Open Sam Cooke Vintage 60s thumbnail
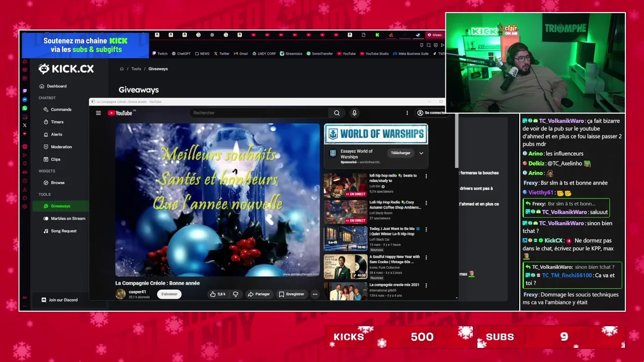The image size is (644, 362). (345, 266)
